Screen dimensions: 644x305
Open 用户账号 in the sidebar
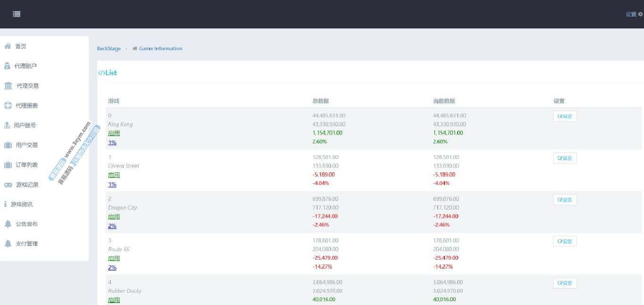25,126
